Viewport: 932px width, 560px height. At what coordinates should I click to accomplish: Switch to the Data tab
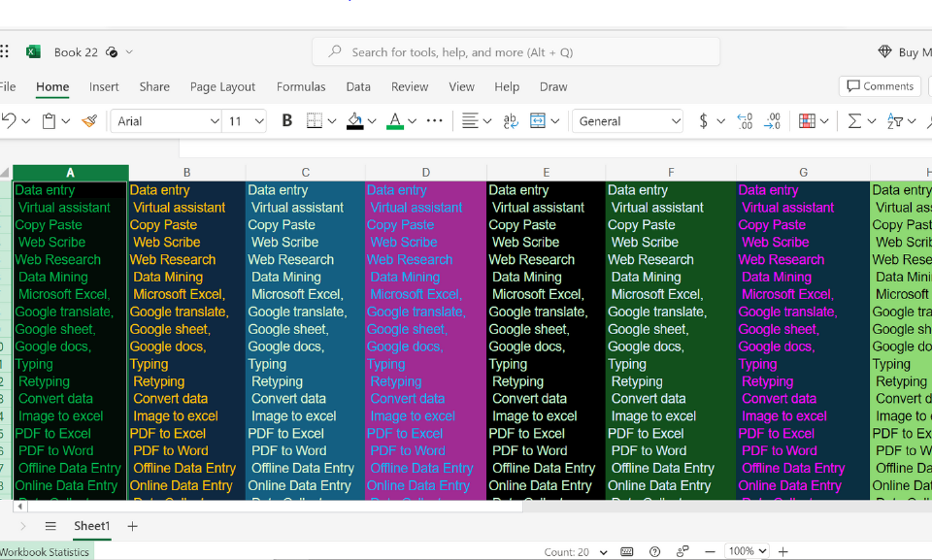pos(358,86)
